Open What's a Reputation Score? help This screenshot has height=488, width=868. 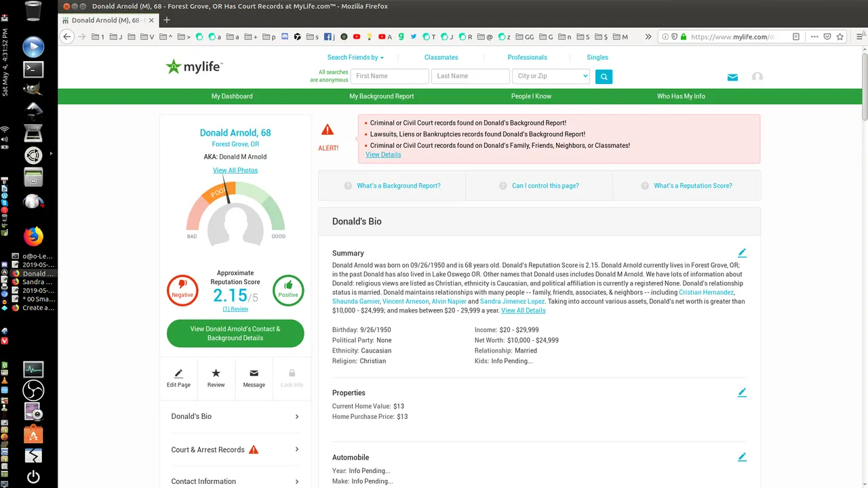pyautogui.click(x=686, y=186)
